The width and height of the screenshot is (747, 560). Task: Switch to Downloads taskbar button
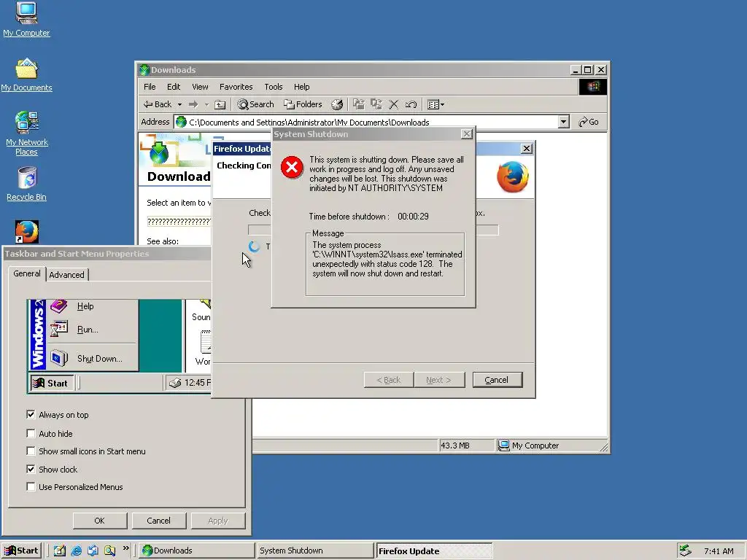pyautogui.click(x=196, y=551)
